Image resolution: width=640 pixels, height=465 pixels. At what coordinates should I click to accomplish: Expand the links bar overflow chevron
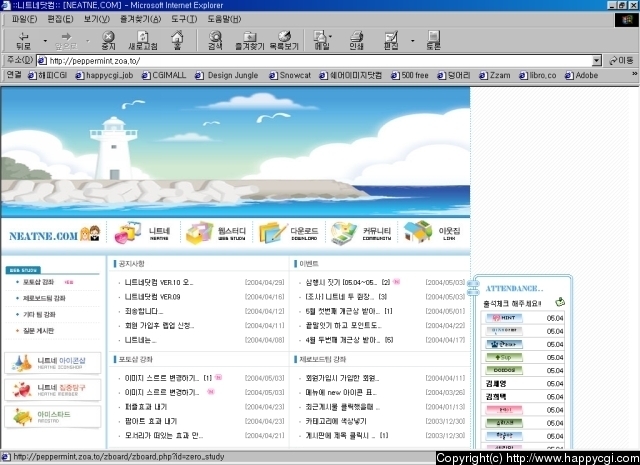coord(634,74)
